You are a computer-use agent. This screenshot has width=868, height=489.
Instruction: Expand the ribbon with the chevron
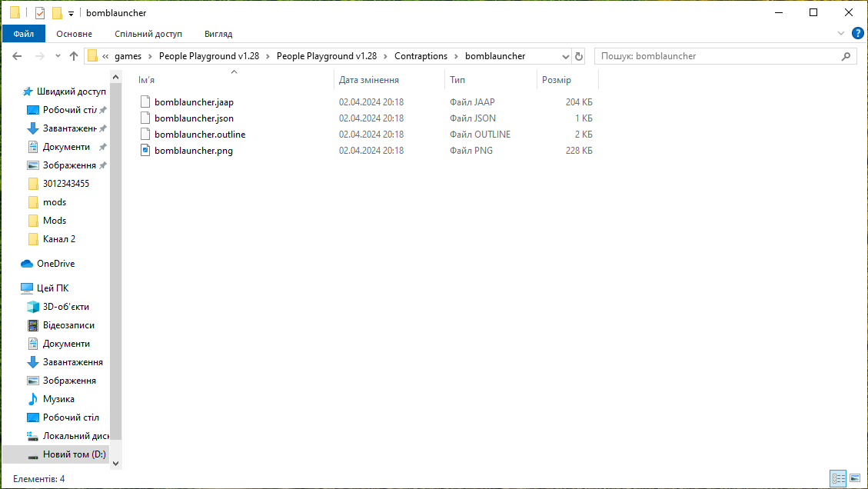tap(841, 33)
